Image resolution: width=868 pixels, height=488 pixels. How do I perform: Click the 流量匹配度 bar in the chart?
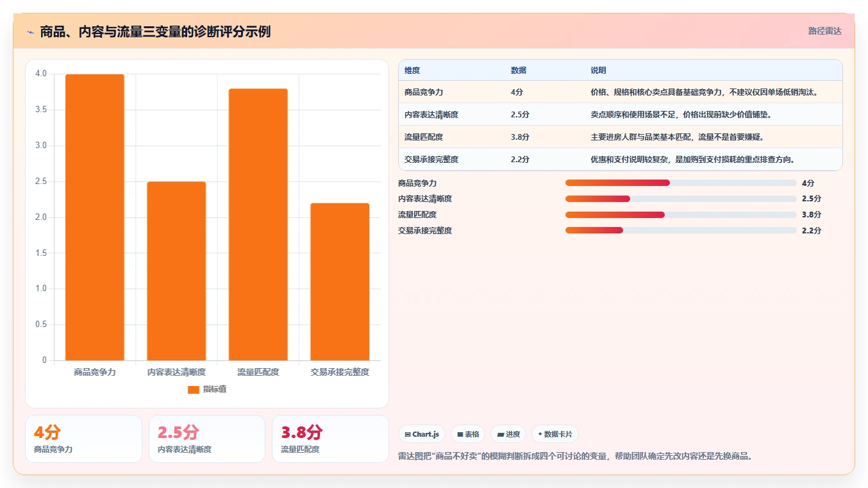258,224
